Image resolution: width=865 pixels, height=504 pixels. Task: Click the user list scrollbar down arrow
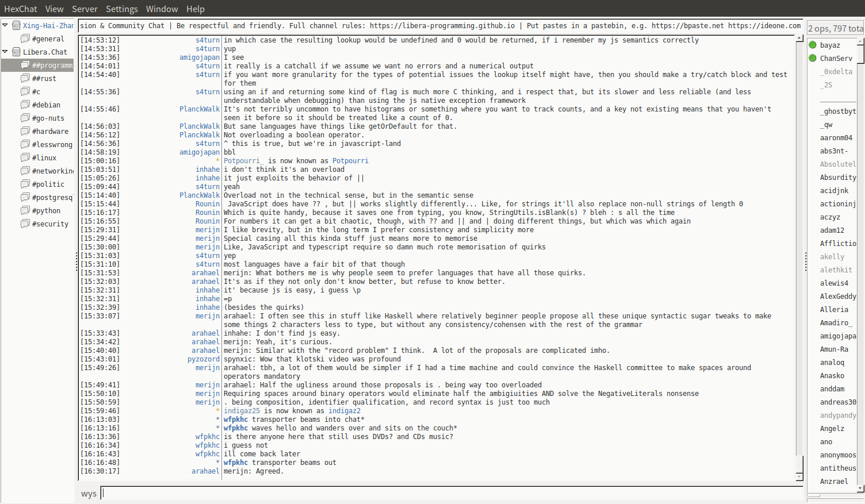click(860, 488)
